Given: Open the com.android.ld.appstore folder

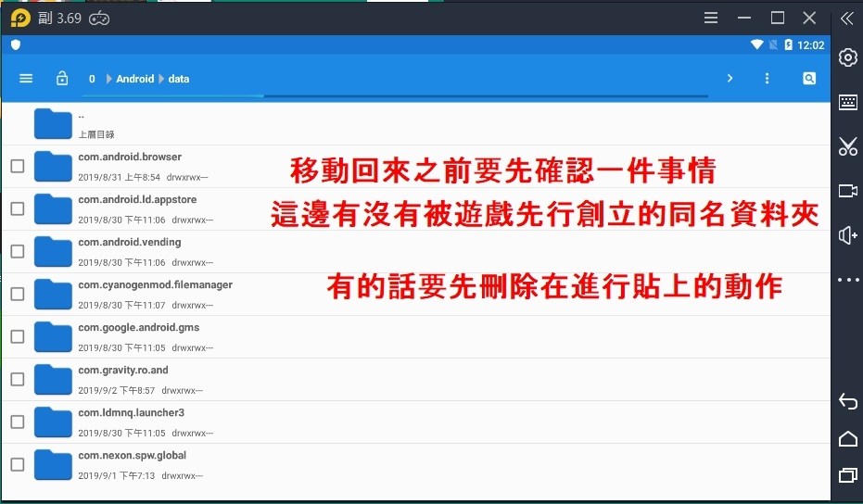Looking at the screenshot, I should (416, 209).
